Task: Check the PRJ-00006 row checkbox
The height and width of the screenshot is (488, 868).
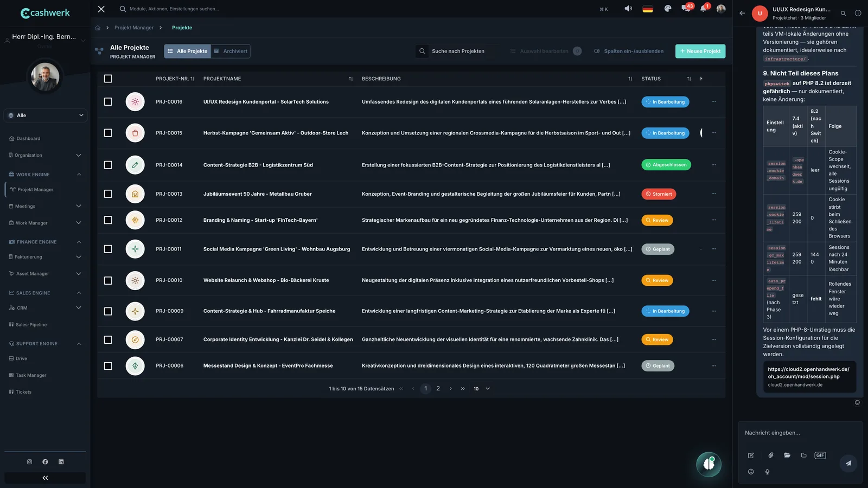Action: pyautogui.click(x=108, y=366)
